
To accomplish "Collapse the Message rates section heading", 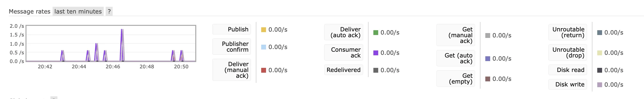I will pyautogui.click(x=30, y=12).
